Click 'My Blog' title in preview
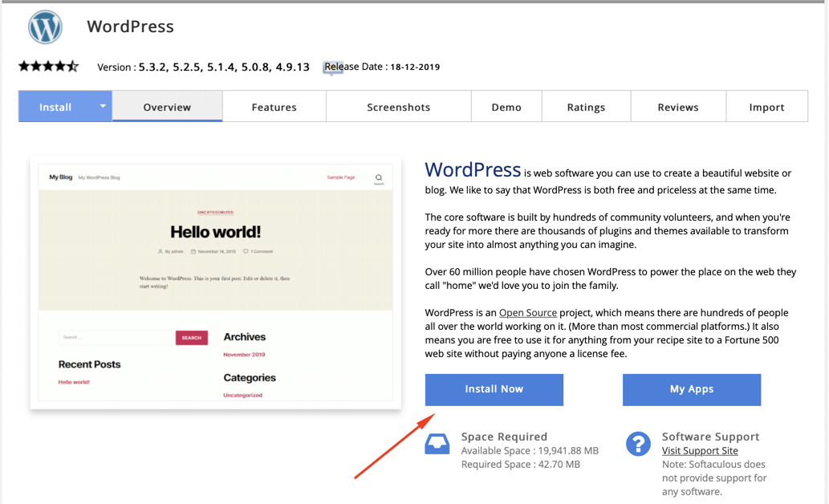Image resolution: width=829 pixels, height=504 pixels. tap(60, 177)
